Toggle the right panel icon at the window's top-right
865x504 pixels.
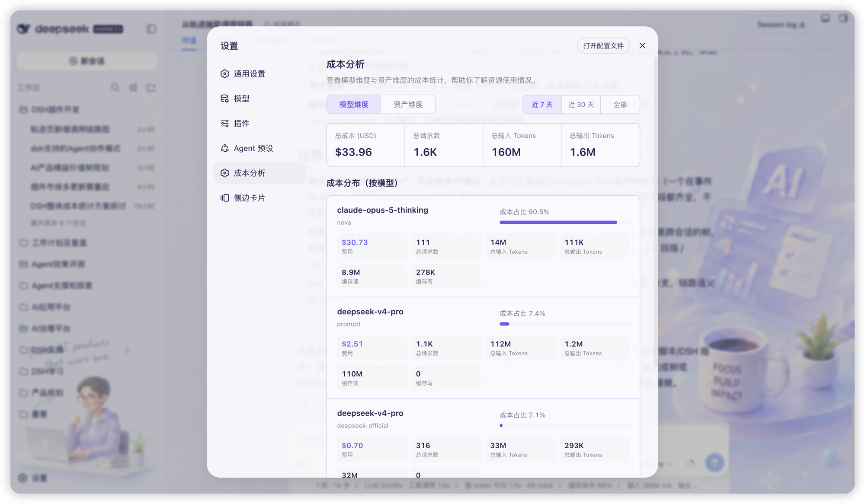[843, 18]
